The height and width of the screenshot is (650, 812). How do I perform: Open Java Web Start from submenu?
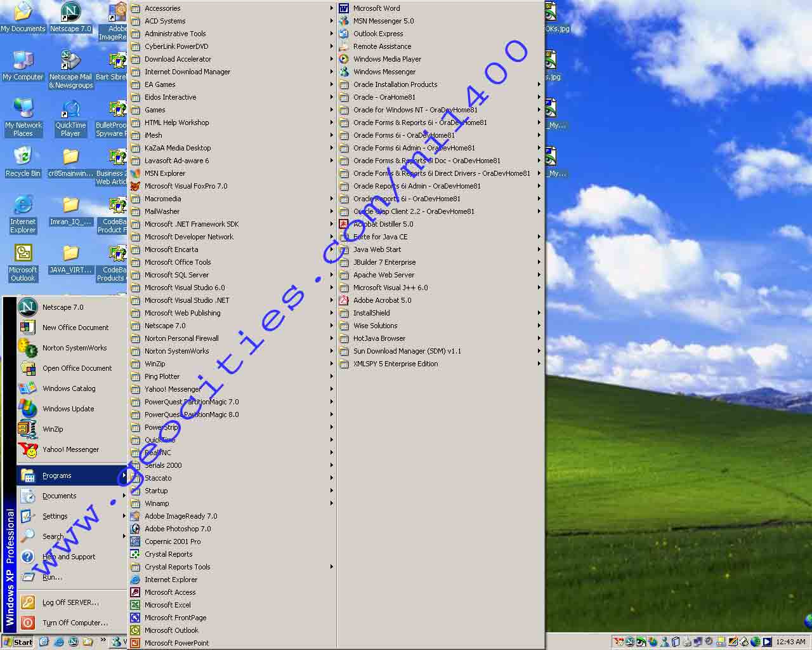point(441,249)
